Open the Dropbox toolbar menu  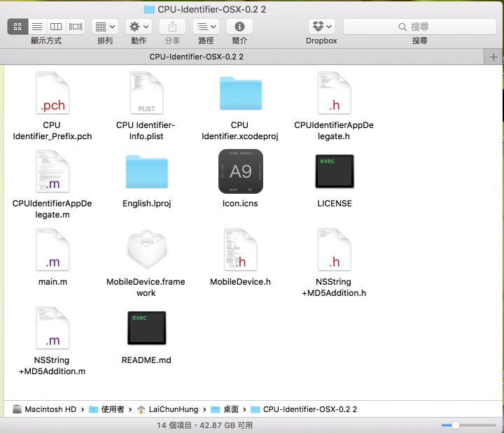tap(322, 27)
